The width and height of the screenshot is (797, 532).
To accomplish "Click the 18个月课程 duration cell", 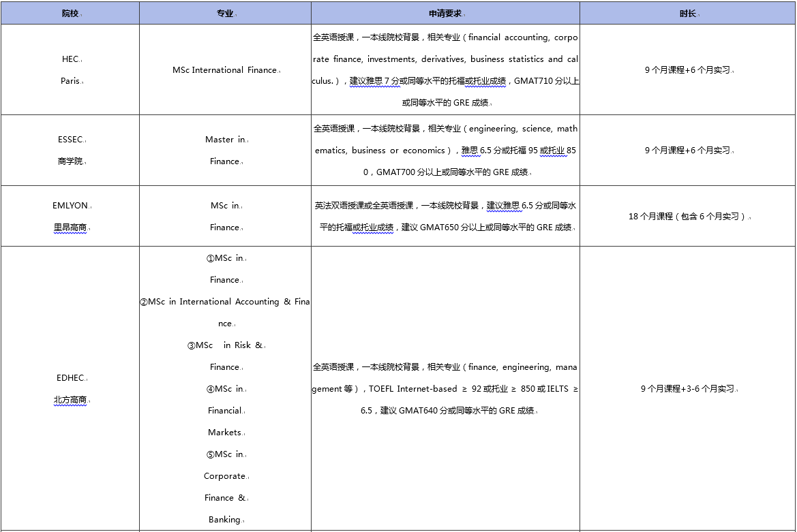I will click(x=687, y=217).
